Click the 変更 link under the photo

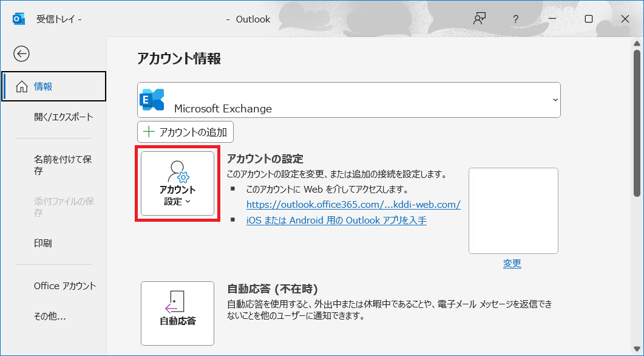tap(512, 263)
